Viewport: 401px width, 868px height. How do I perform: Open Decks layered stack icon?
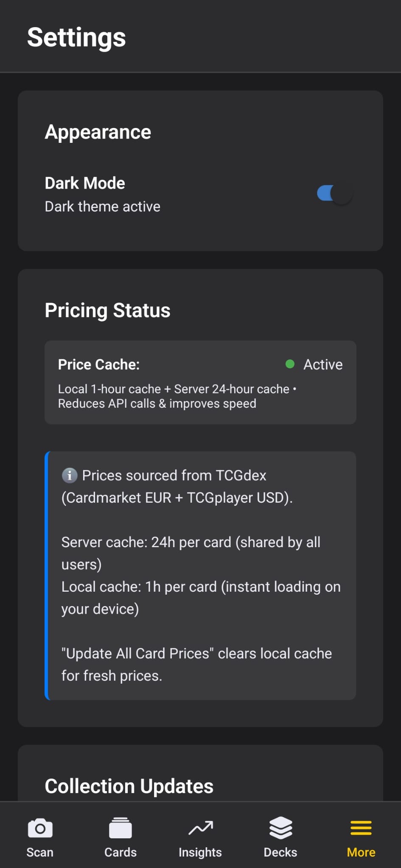[x=280, y=828]
